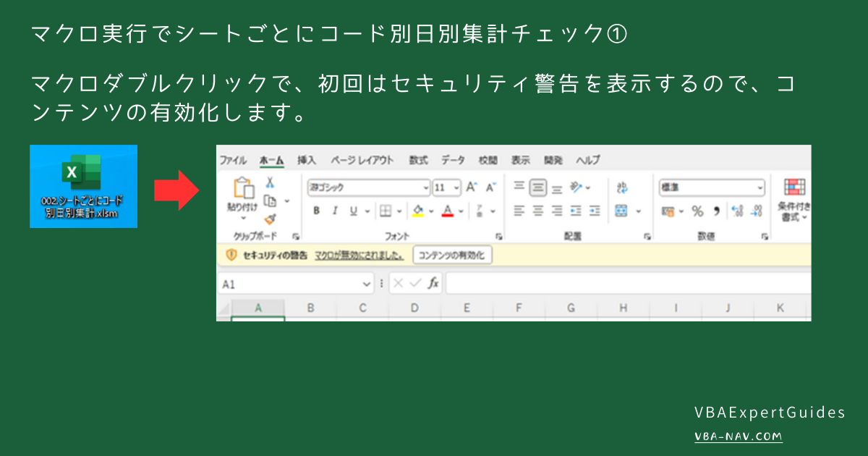Open the ファイル menu
868x456 pixels.
(x=231, y=160)
